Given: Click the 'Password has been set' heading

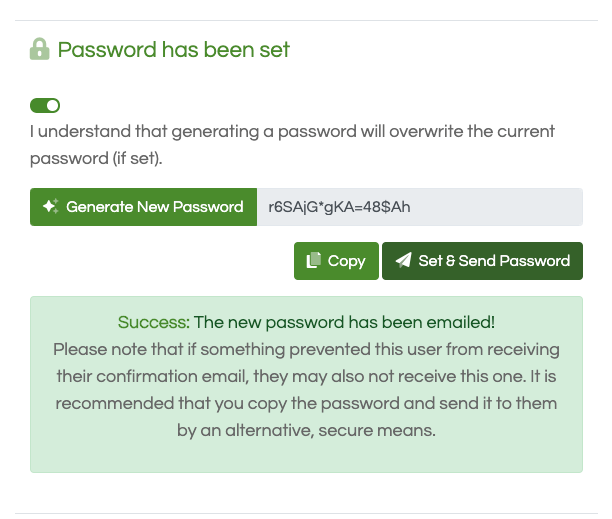Looking at the screenshot, I should tap(173, 50).
